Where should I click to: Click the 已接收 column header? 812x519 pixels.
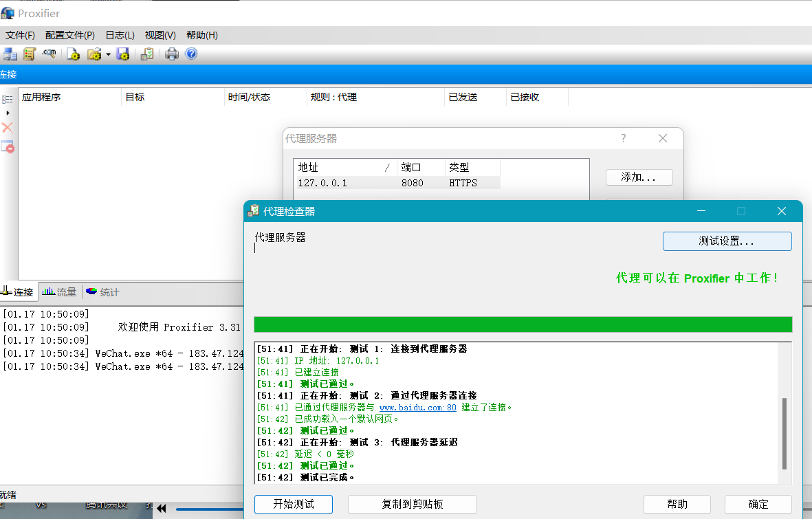pyautogui.click(x=537, y=97)
